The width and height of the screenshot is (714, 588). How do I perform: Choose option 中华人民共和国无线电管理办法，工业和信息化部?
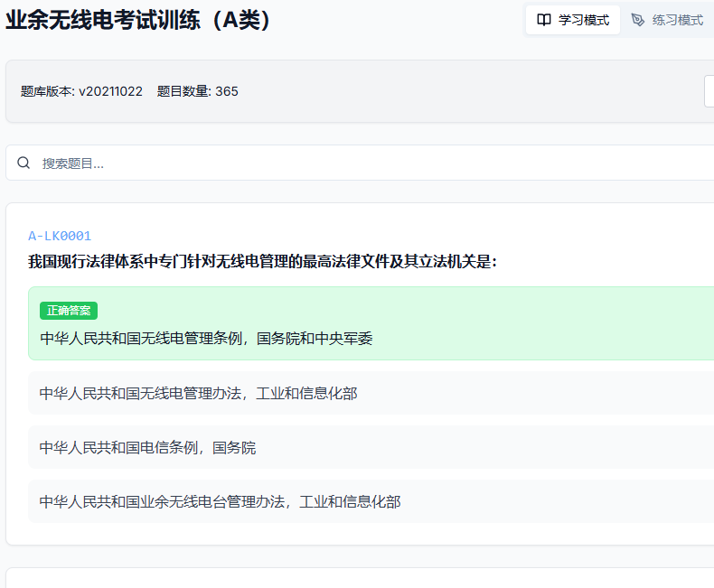click(x=198, y=393)
